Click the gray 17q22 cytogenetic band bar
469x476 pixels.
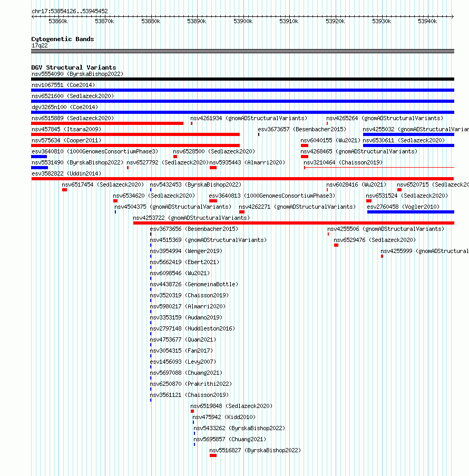[x=242, y=51]
